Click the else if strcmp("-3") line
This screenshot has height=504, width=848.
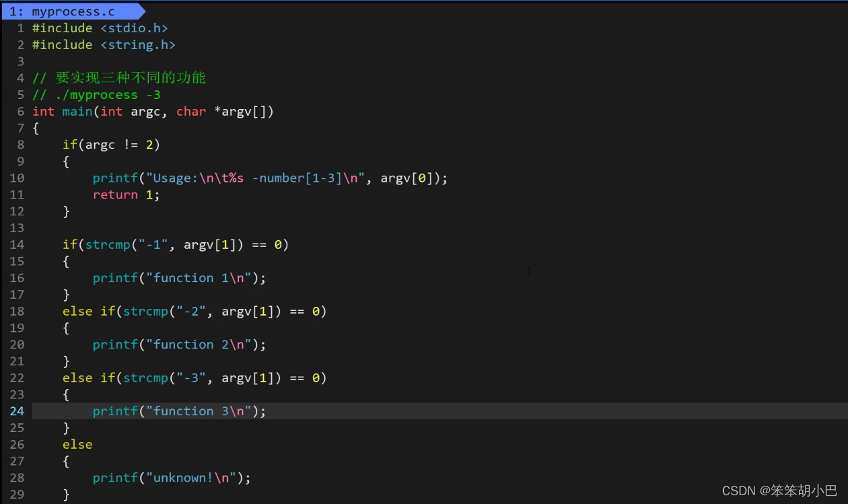195,378
